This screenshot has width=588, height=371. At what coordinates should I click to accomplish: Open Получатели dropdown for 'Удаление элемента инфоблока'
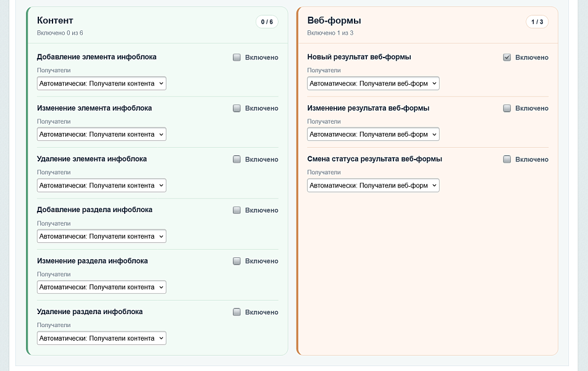click(101, 185)
